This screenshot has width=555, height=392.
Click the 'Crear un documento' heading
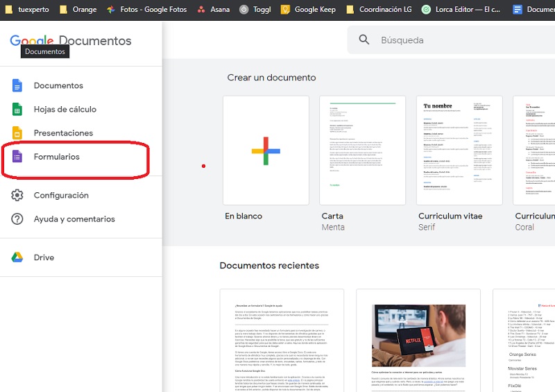point(271,78)
